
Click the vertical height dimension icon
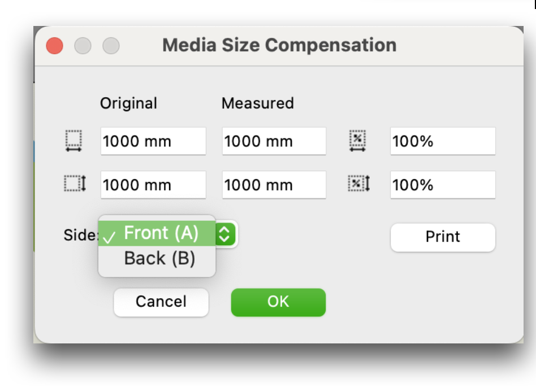pyautogui.click(x=74, y=184)
